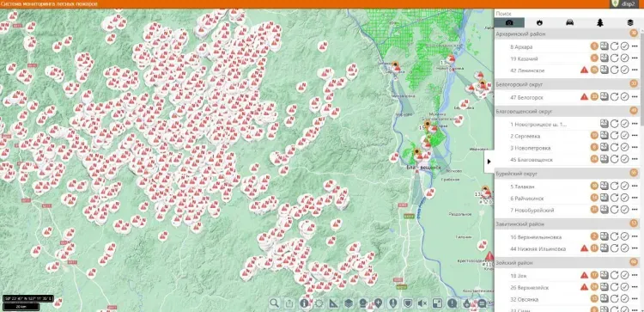Click the map coordinates readout box

click(x=28, y=299)
